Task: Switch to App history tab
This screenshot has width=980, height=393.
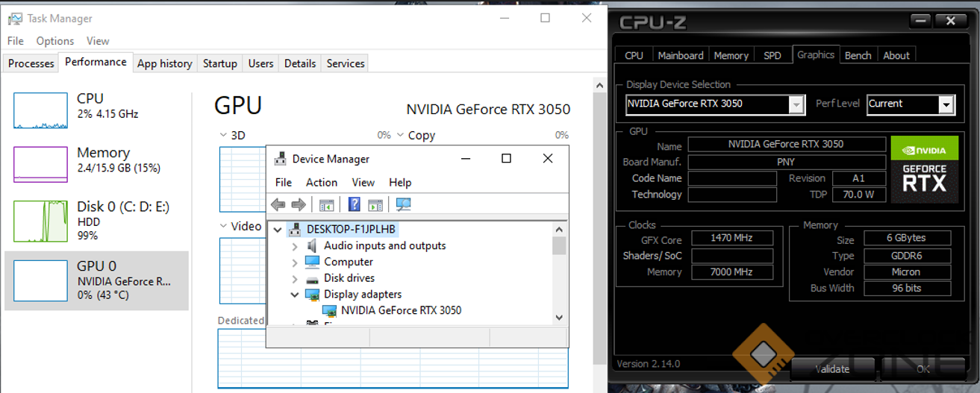Action: (165, 63)
